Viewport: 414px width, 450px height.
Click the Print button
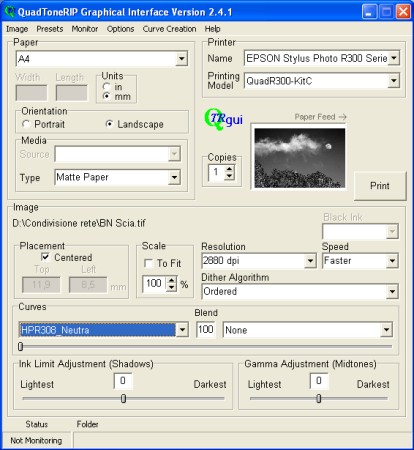(380, 186)
